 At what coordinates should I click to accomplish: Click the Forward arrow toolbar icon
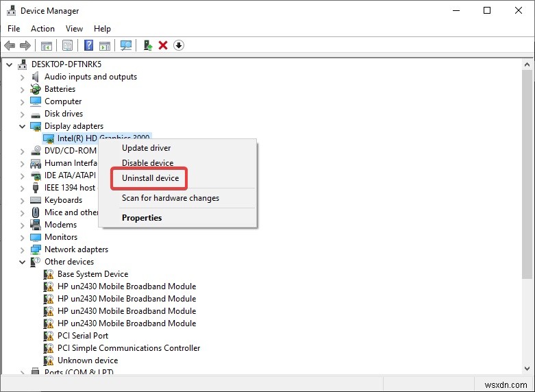coord(25,45)
